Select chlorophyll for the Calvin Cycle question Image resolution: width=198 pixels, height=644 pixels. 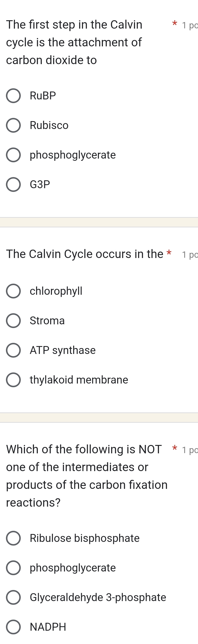[14, 291]
